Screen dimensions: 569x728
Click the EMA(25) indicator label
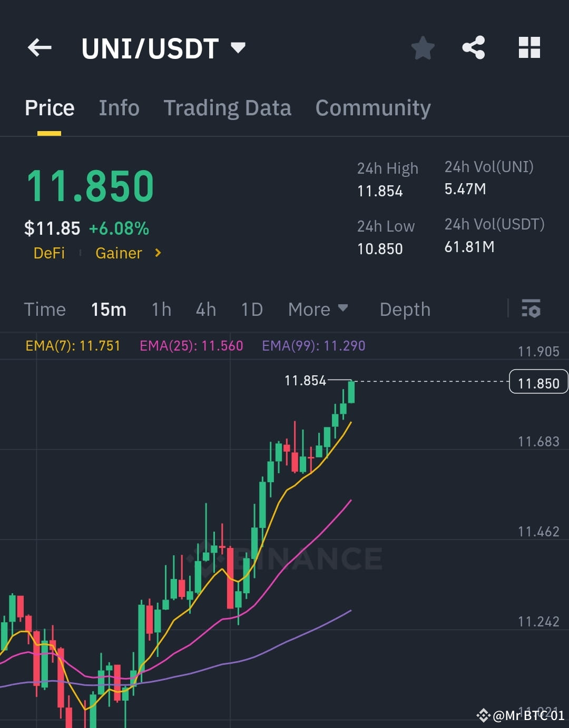coord(192,346)
